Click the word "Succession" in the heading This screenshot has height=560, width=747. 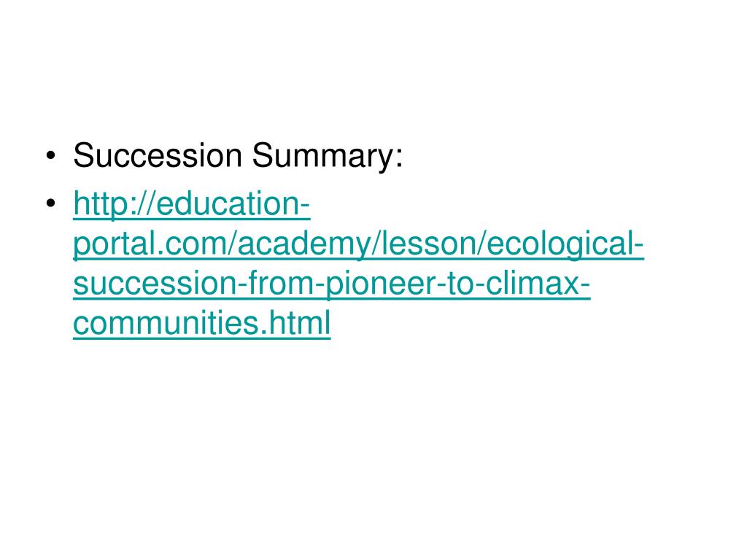(158, 155)
